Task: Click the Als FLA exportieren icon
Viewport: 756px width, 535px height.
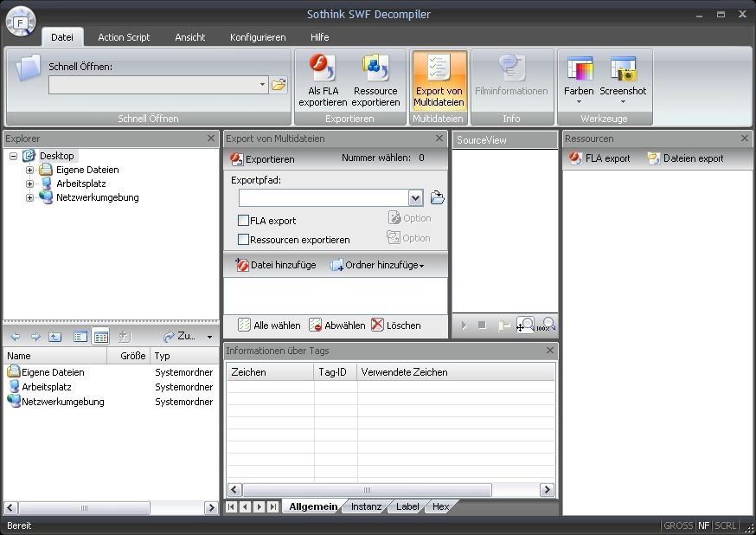Action: [x=323, y=81]
